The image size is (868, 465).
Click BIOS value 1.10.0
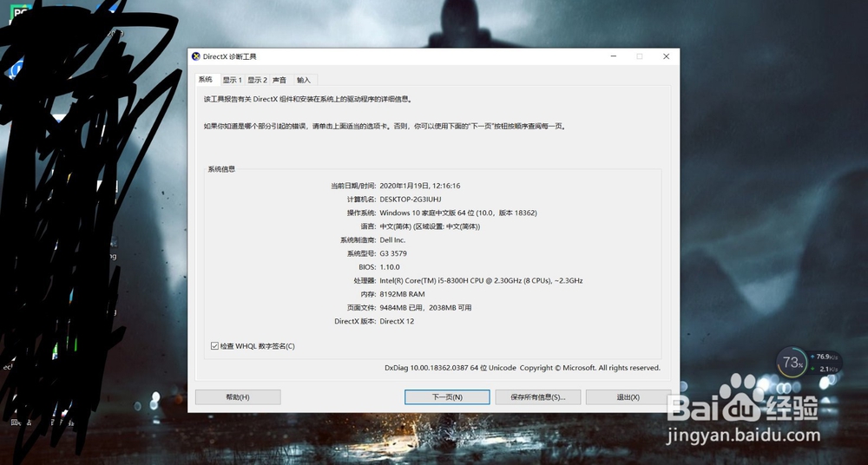tap(390, 267)
